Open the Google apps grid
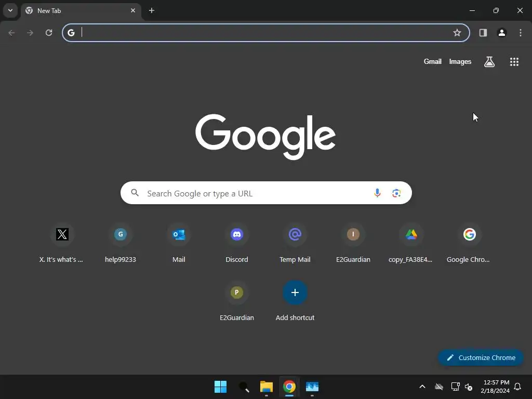Screen dimensions: 532x399 point(514,61)
